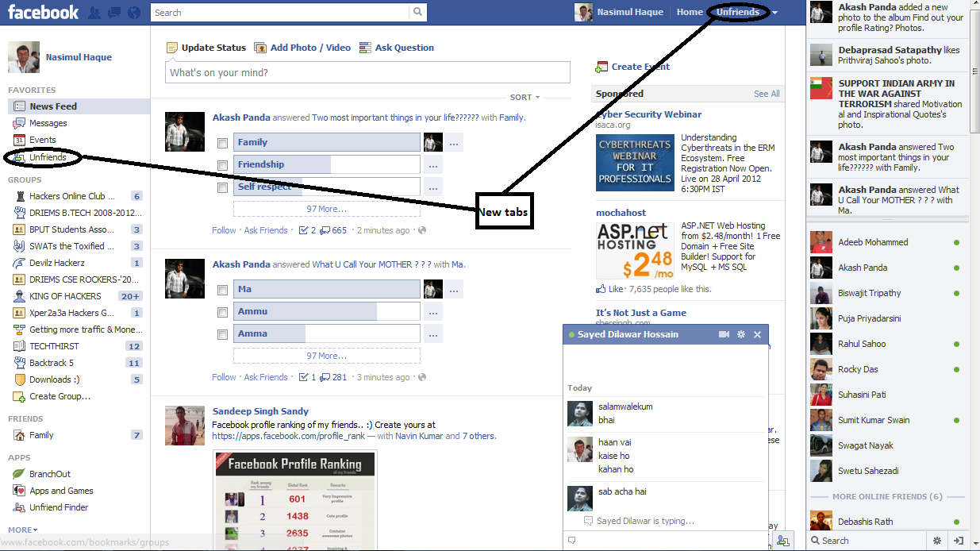The image size is (980, 551).
Task: Click the Downloads :) group icon
Action: click(19, 380)
